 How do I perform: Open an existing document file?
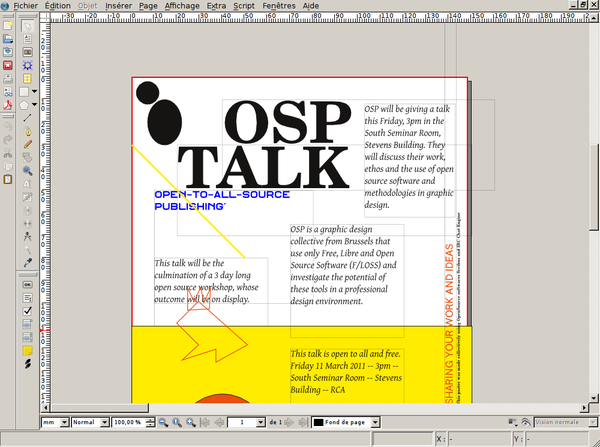8,39
